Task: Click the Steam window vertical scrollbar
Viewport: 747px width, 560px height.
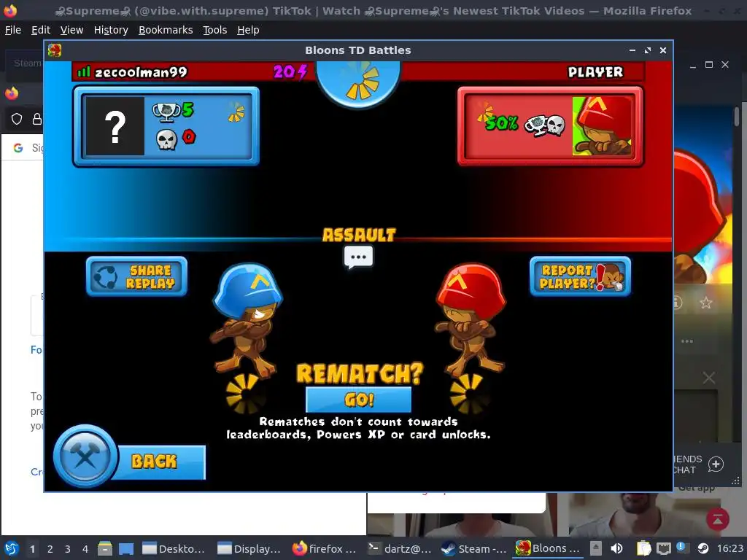Action: 737,117
